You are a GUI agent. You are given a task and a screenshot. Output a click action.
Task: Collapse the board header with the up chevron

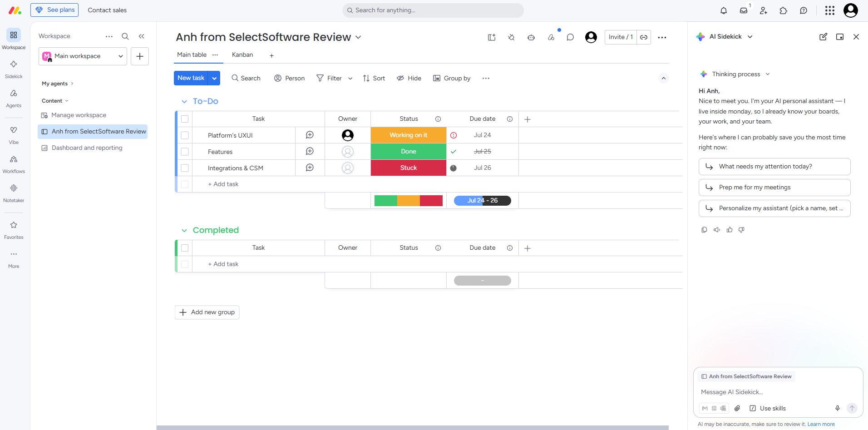664,78
